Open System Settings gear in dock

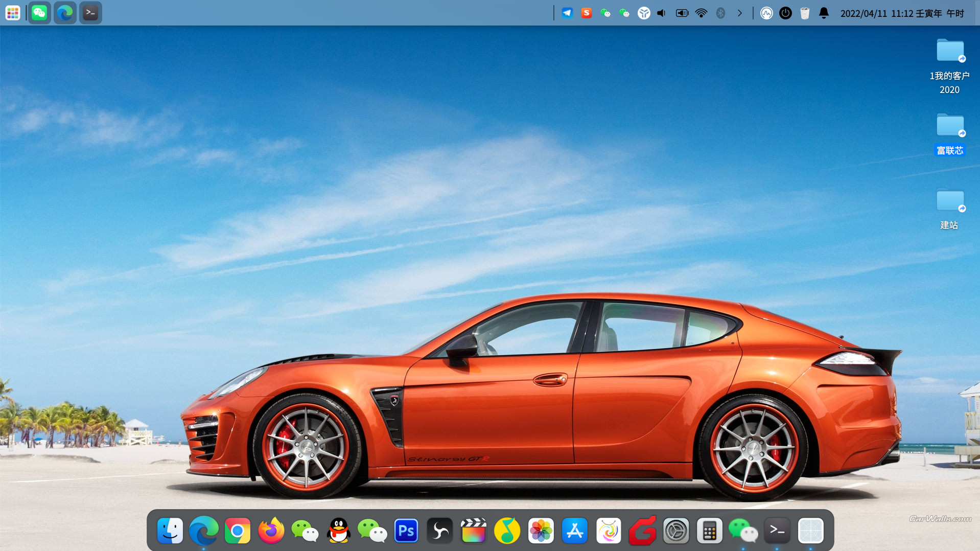(675, 531)
